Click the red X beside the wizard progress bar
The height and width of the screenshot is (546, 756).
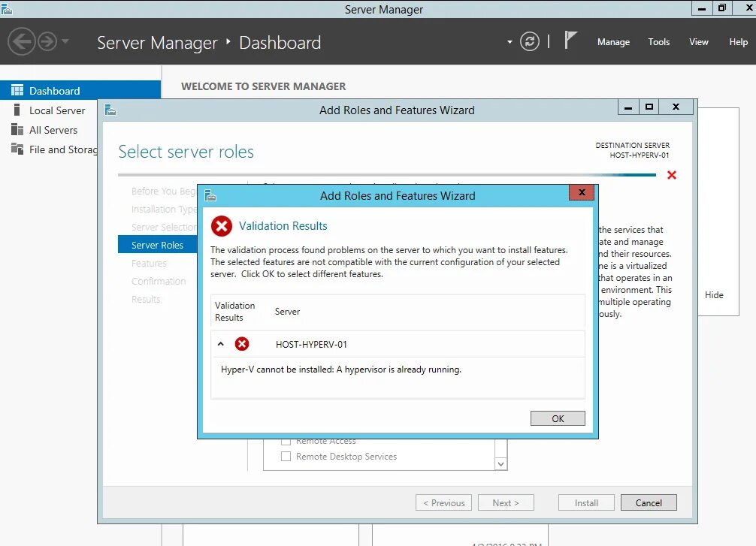(x=672, y=175)
